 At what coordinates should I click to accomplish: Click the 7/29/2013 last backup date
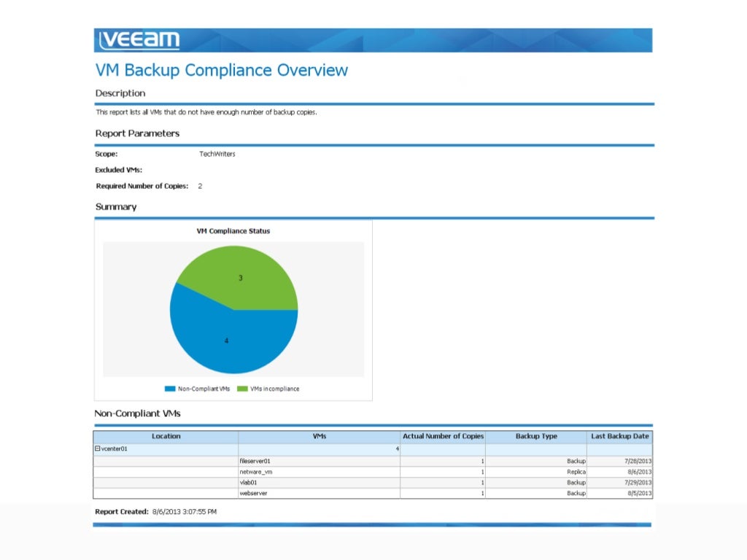tap(638, 483)
